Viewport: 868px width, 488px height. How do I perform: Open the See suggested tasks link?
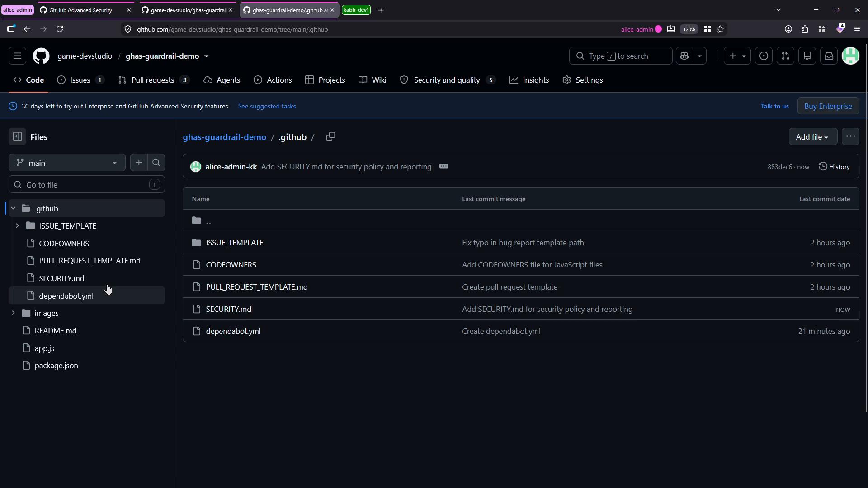click(267, 106)
